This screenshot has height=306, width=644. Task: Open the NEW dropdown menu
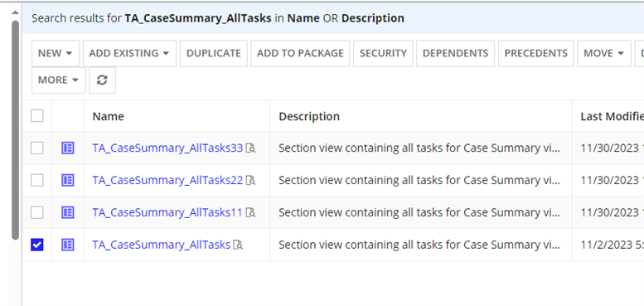[x=56, y=53]
